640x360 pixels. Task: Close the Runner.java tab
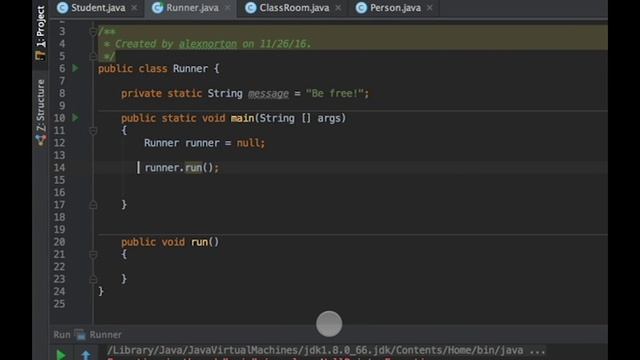tap(227, 8)
